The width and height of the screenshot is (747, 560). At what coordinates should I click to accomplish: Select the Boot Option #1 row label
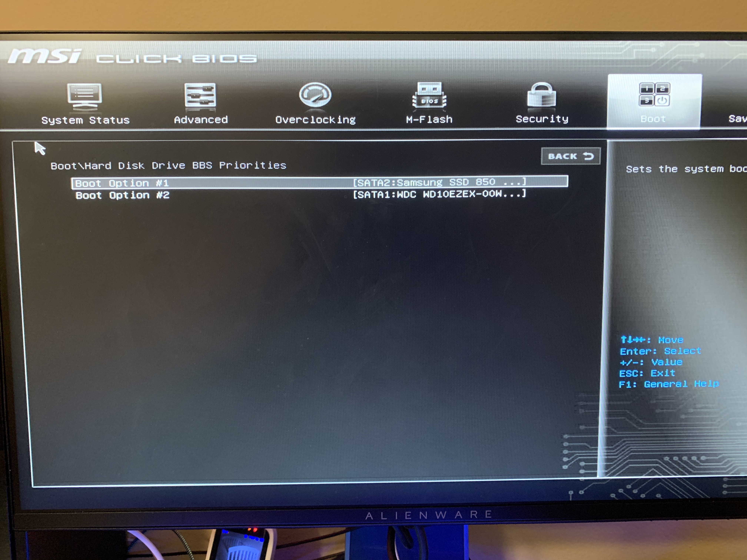122,183
